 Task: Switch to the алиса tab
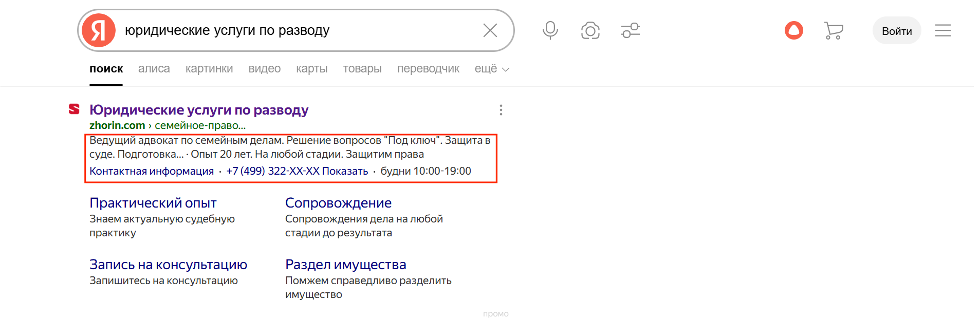(154, 68)
